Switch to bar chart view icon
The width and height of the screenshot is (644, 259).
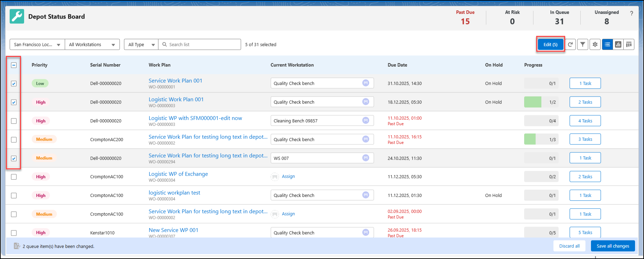tap(618, 44)
